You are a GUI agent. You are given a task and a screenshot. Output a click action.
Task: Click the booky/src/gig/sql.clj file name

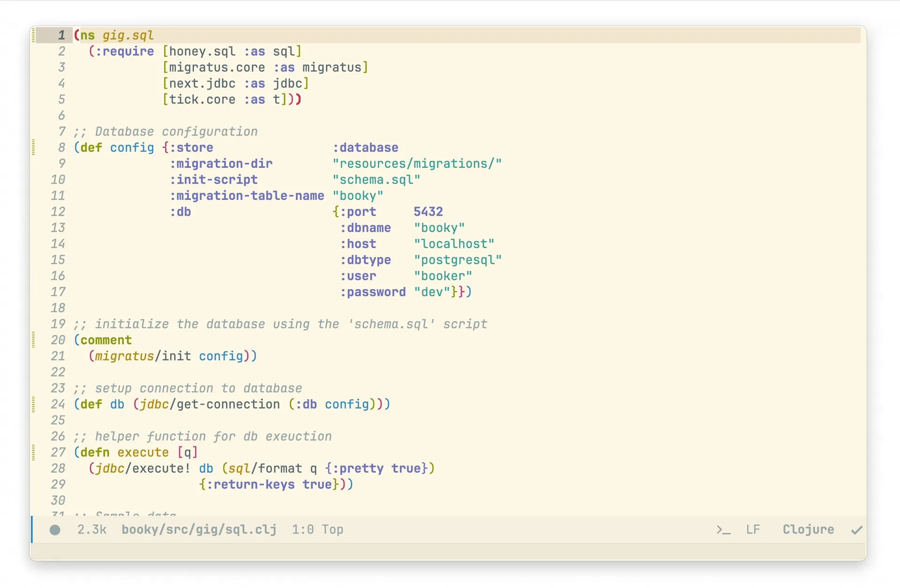pos(199,529)
